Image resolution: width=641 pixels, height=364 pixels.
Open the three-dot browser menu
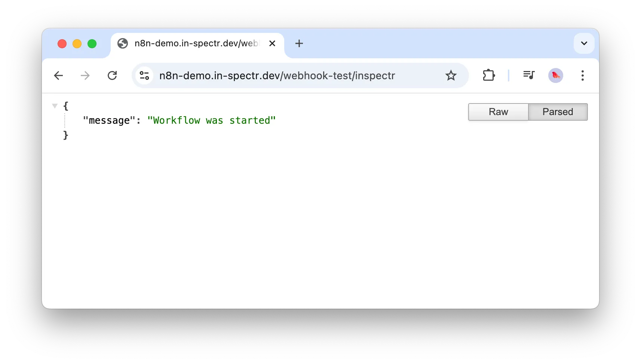[582, 75]
